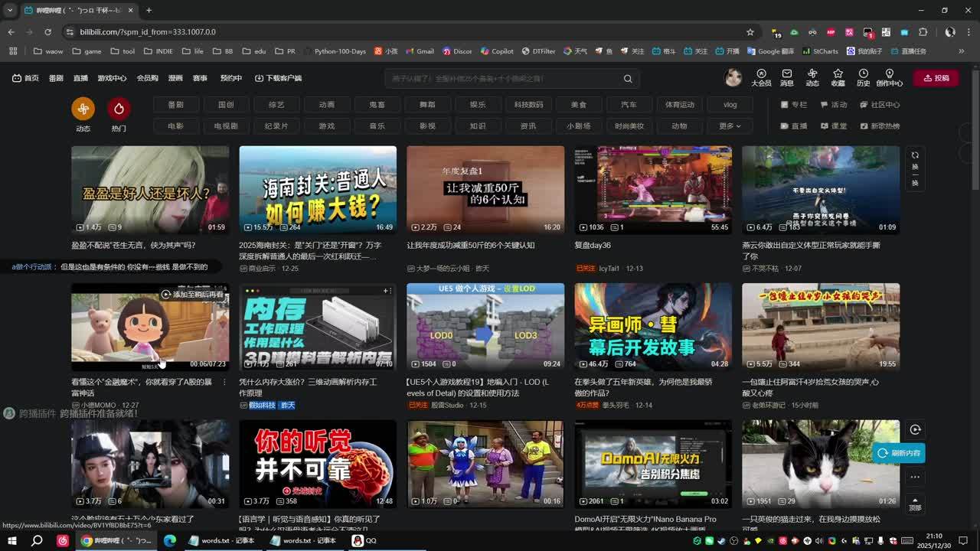Open three-dot menu beside 金融魔术 video title
The width and height of the screenshot is (980, 551).
(x=224, y=382)
